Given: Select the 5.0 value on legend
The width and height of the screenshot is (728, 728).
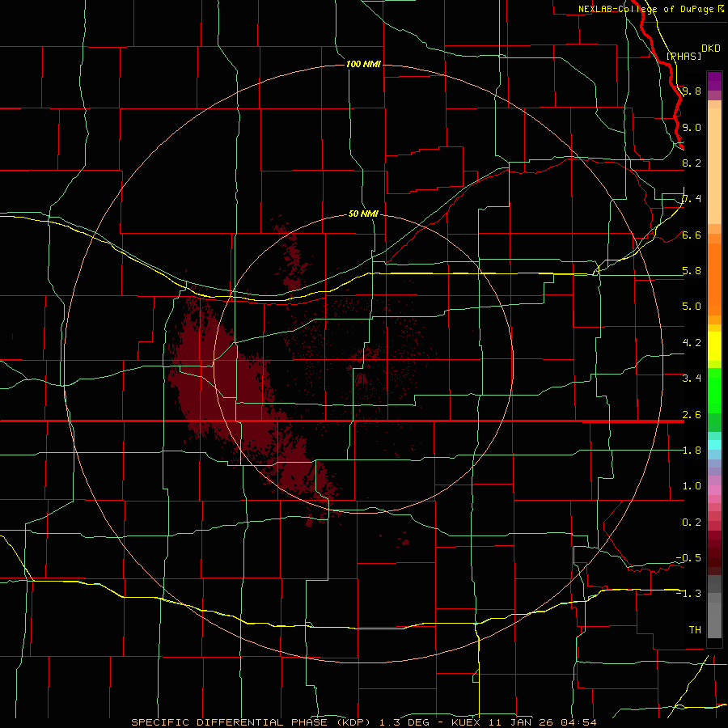Looking at the screenshot, I should pyautogui.click(x=692, y=307).
